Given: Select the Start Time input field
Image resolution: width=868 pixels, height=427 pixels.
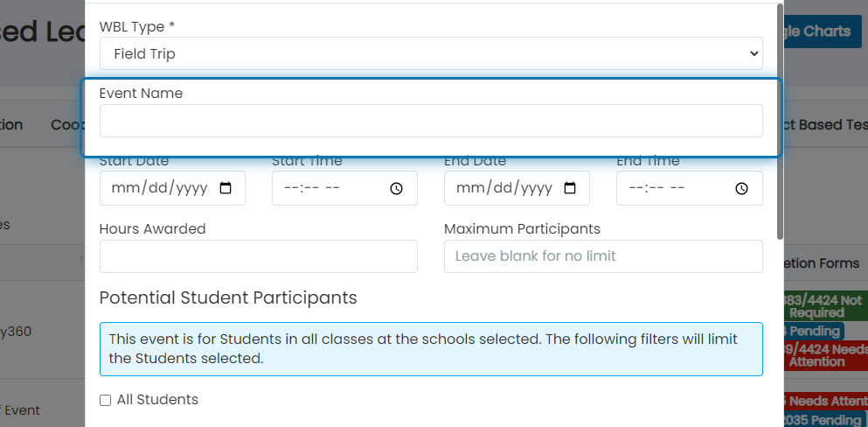Looking at the screenshot, I should 345,188.
